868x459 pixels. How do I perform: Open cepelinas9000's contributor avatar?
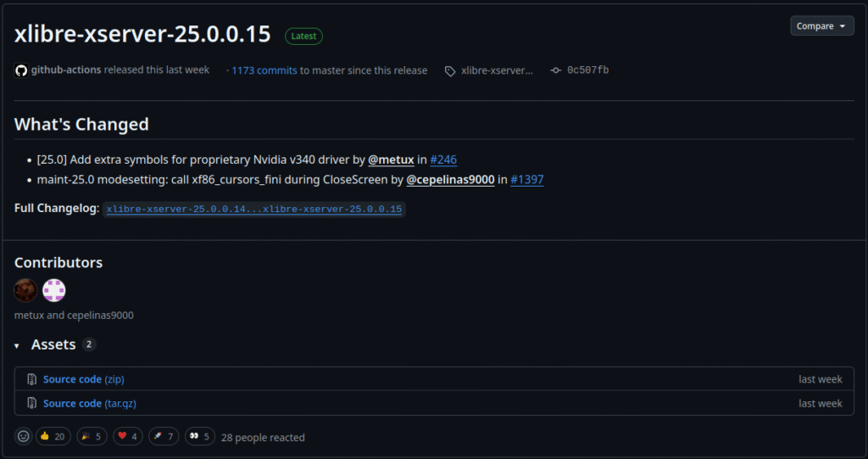pos(54,290)
